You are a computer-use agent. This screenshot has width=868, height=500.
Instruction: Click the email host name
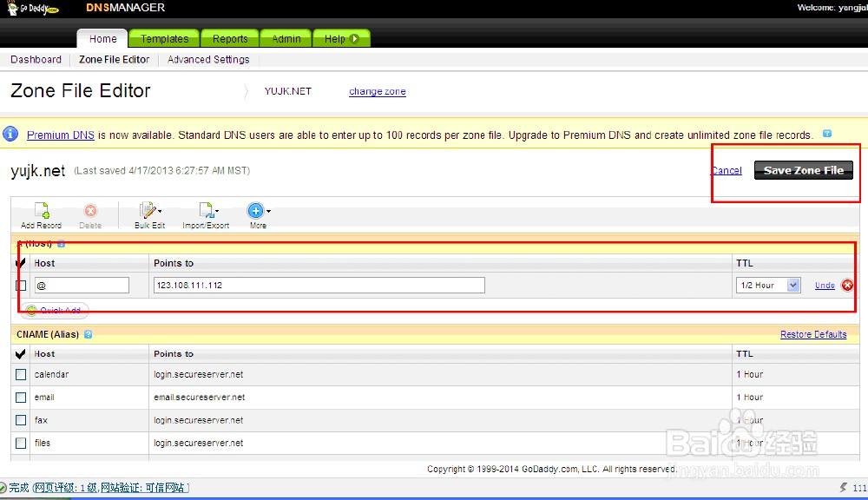point(44,397)
